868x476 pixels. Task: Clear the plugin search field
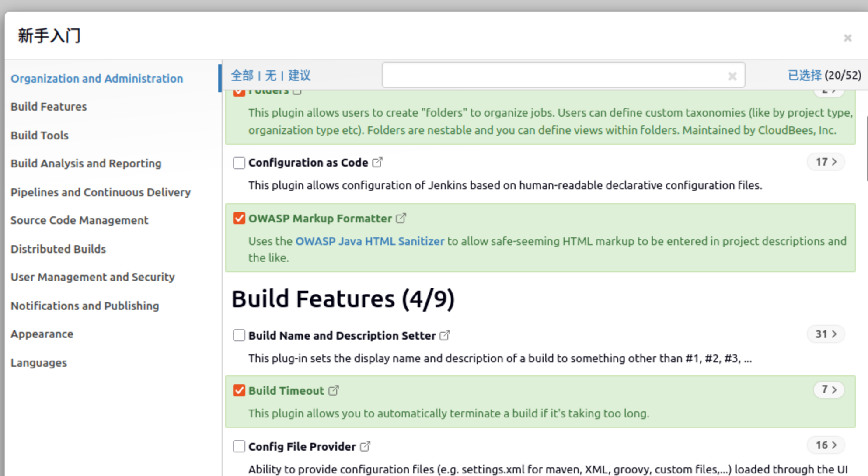click(x=732, y=76)
